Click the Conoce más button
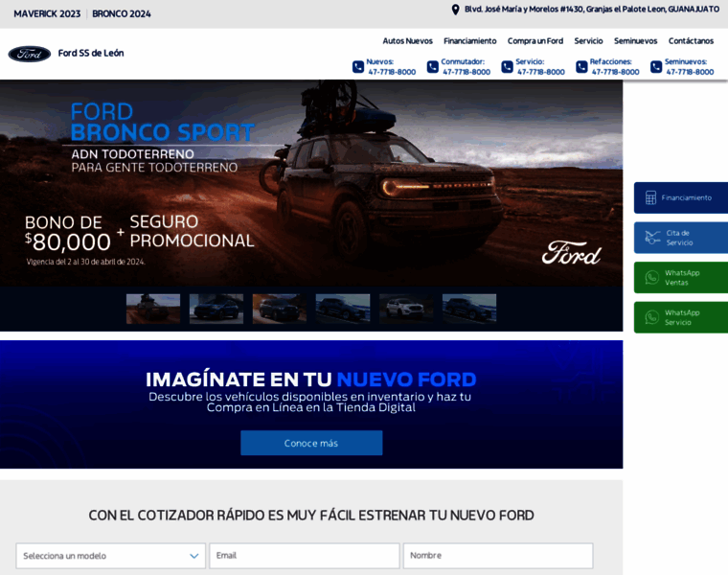728x575 pixels. click(x=311, y=443)
